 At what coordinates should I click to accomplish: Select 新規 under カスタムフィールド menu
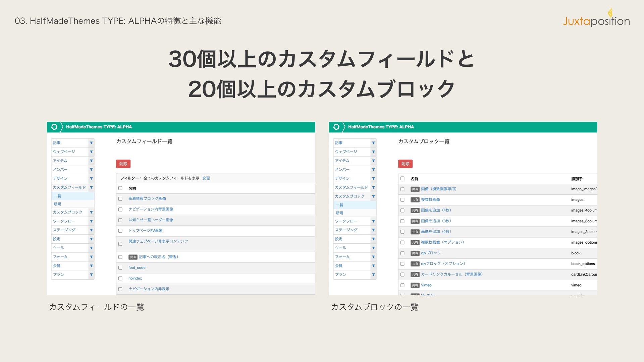[x=58, y=204]
